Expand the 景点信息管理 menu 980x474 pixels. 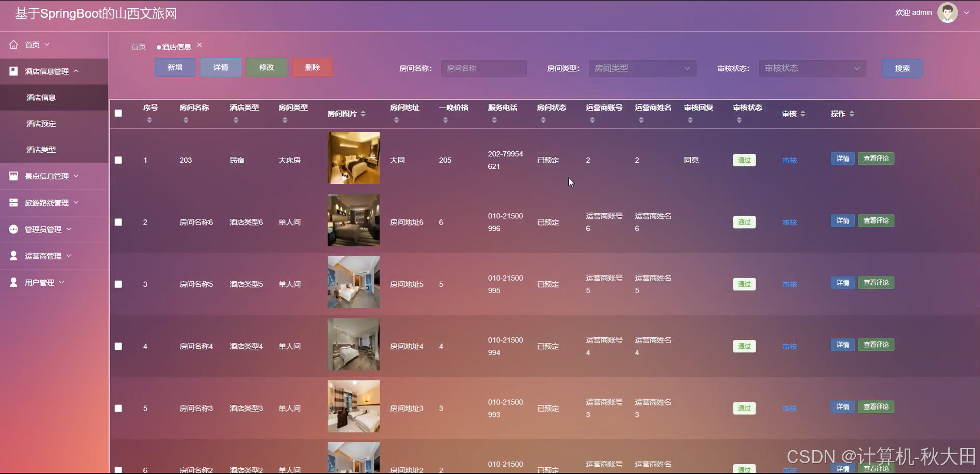click(76, 176)
